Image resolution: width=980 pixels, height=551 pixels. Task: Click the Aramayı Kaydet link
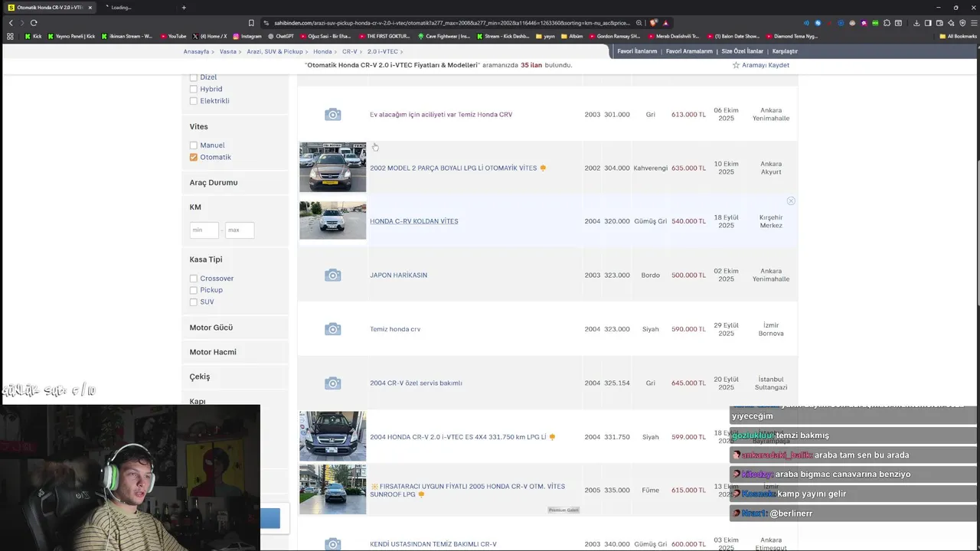766,65
